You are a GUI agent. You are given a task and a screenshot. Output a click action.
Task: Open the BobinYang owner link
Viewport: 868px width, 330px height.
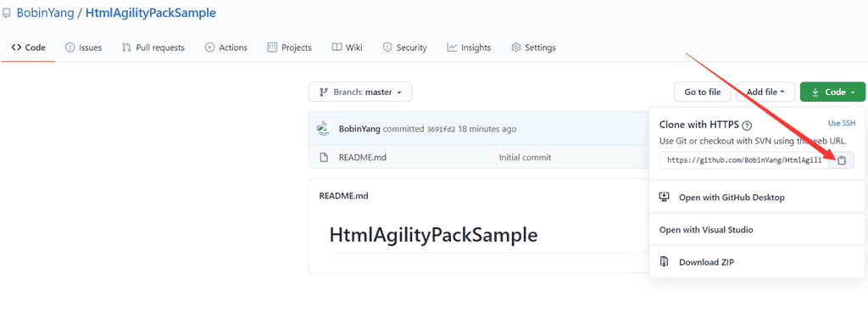pyautogui.click(x=46, y=14)
